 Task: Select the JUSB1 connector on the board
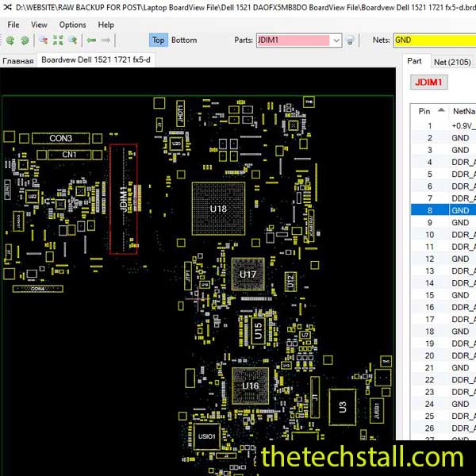point(377,410)
